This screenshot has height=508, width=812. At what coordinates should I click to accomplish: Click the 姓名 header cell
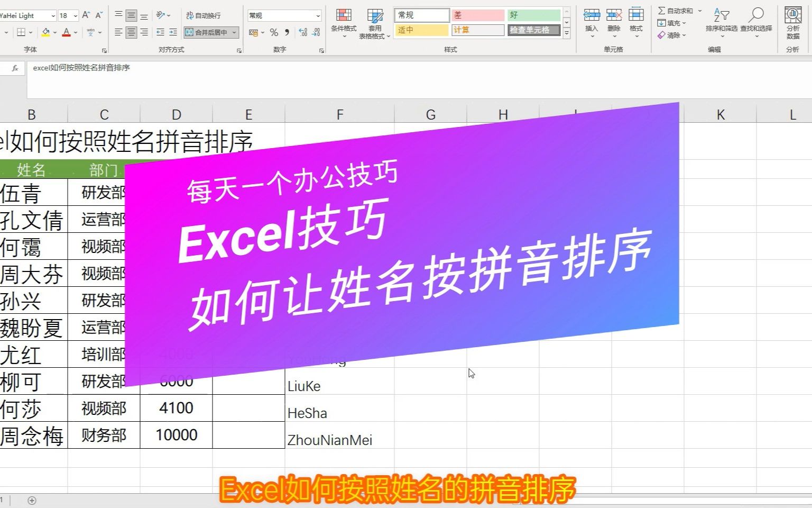[x=33, y=169]
